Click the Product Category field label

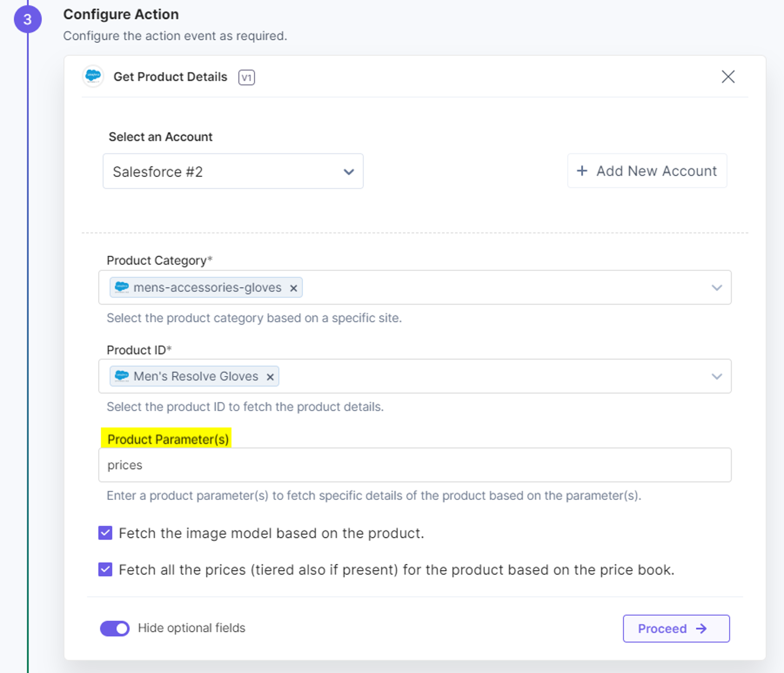pos(159,260)
